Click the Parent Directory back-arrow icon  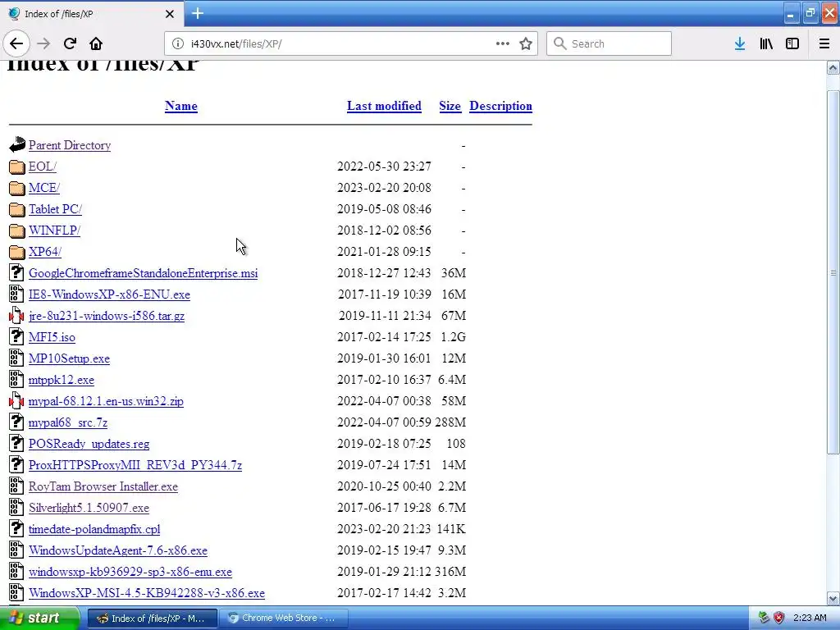click(x=17, y=144)
